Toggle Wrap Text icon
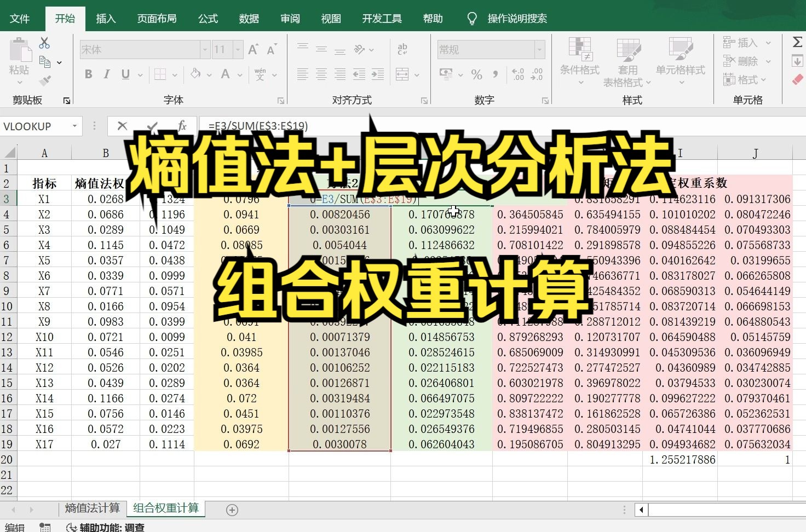This screenshot has height=532, width=806. point(402,49)
